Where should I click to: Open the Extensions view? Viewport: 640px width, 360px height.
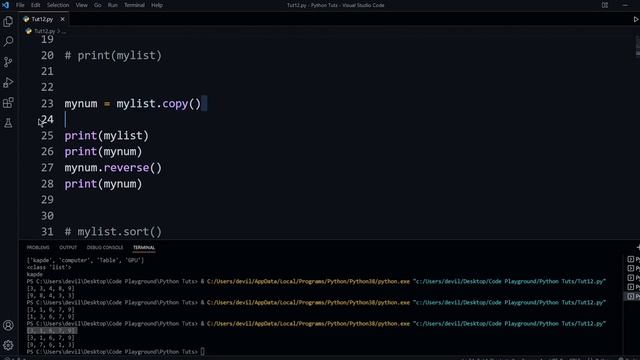point(8,102)
